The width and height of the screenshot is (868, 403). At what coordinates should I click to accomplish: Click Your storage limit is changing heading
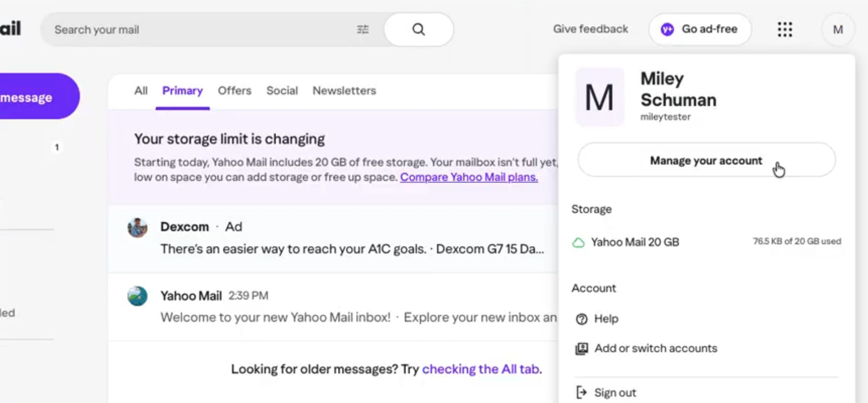tap(229, 139)
